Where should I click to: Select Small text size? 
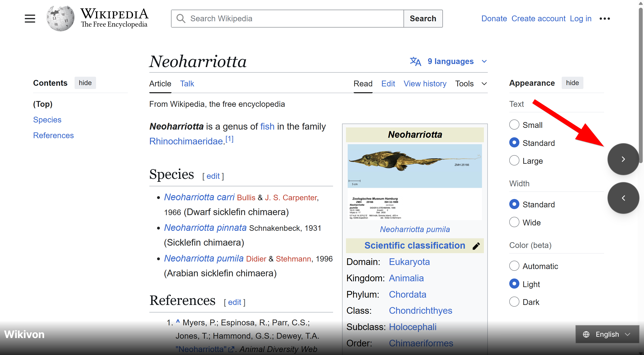(x=514, y=125)
